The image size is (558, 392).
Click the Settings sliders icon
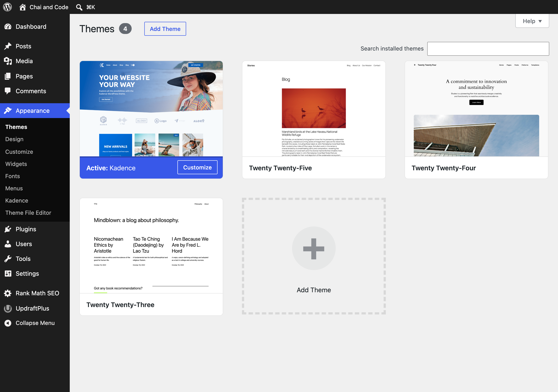pyautogui.click(x=8, y=274)
